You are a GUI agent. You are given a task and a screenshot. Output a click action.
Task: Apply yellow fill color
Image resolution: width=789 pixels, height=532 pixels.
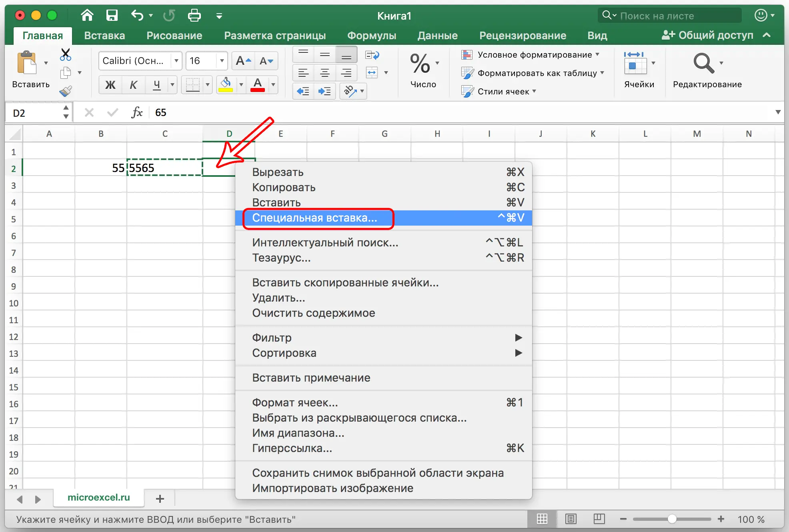click(226, 84)
